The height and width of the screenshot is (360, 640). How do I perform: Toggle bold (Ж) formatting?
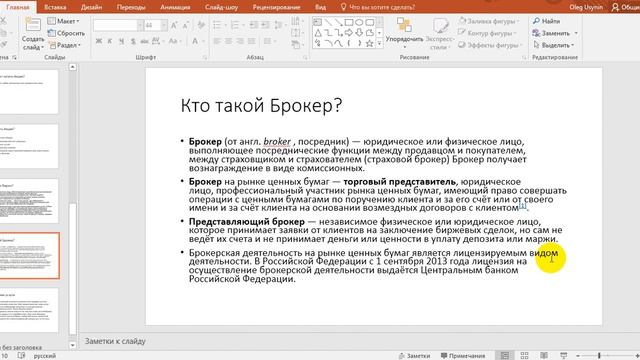(x=98, y=41)
